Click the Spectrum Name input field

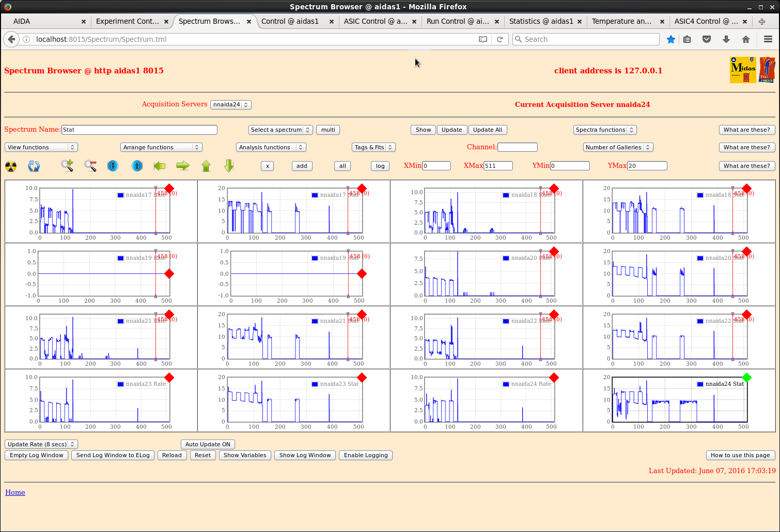tap(139, 130)
